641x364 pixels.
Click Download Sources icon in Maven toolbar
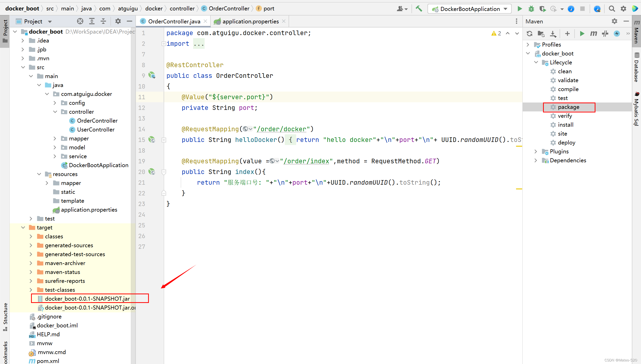[x=553, y=34]
